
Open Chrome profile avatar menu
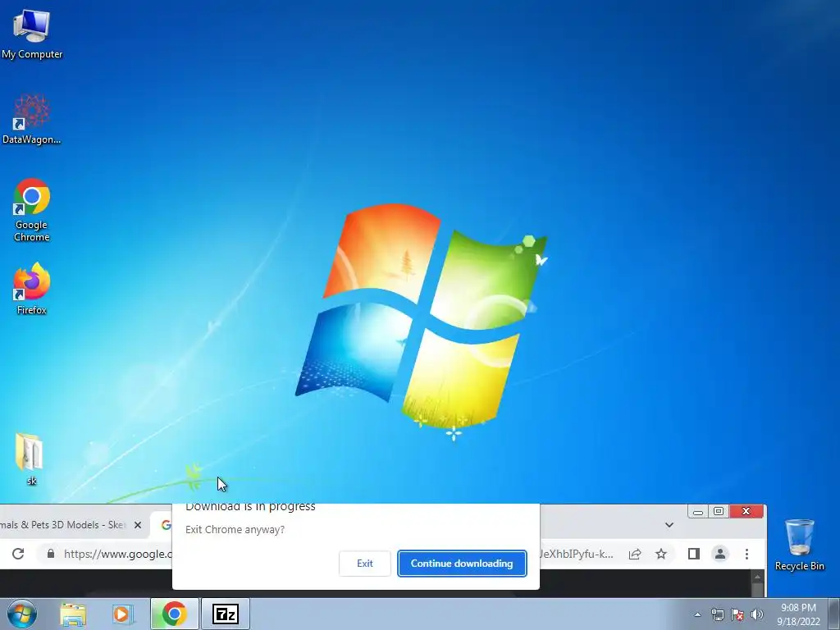click(x=720, y=554)
